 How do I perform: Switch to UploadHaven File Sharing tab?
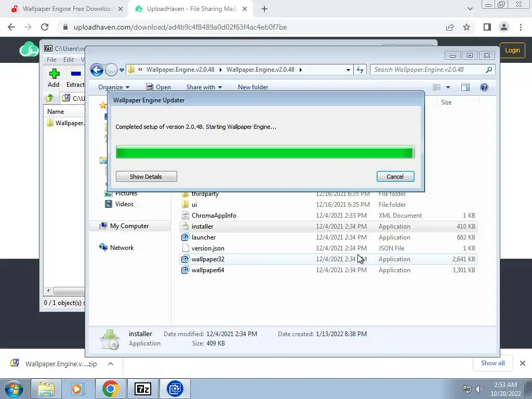click(192, 9)
